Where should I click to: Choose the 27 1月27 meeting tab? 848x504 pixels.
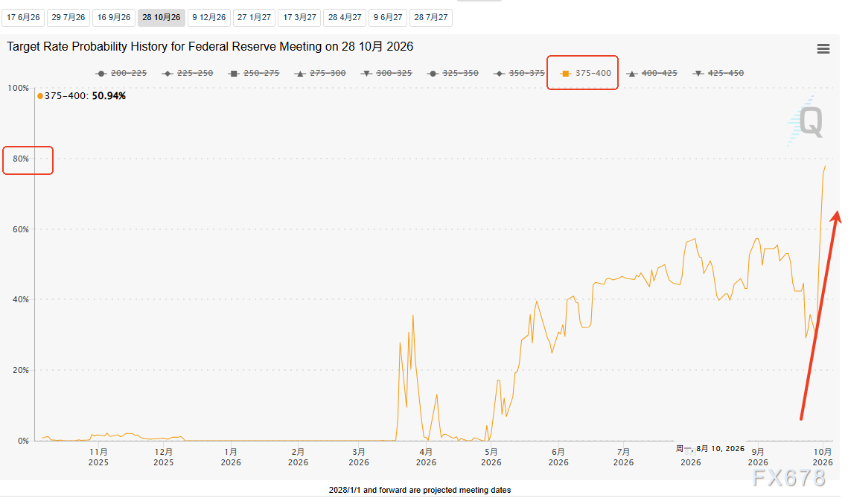(x=254, y=17)
